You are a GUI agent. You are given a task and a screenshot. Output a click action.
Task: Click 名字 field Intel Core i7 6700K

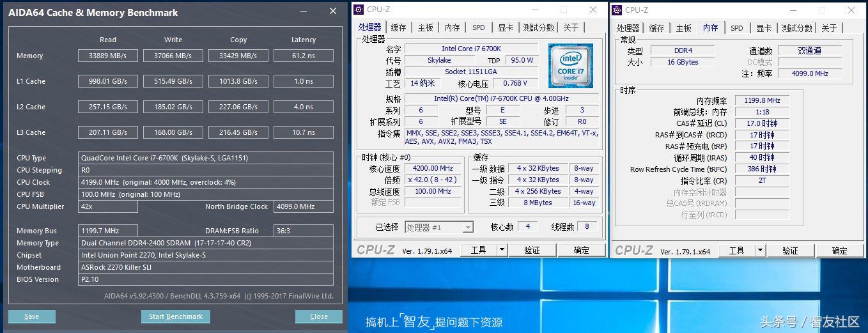(472, 49)
